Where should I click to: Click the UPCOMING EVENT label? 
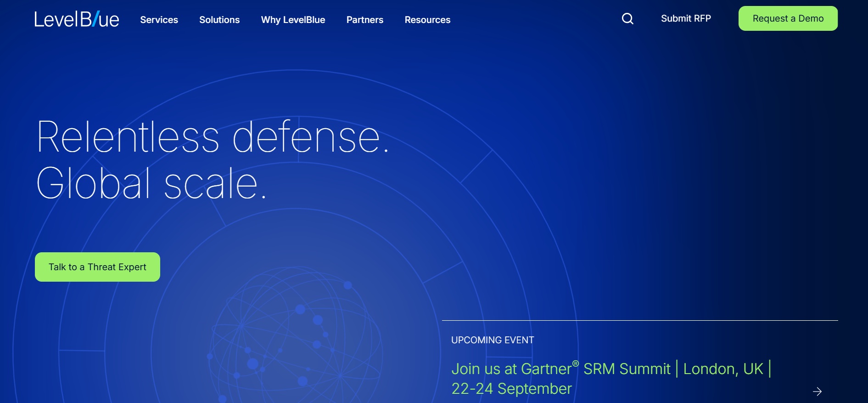coord(493,340)
